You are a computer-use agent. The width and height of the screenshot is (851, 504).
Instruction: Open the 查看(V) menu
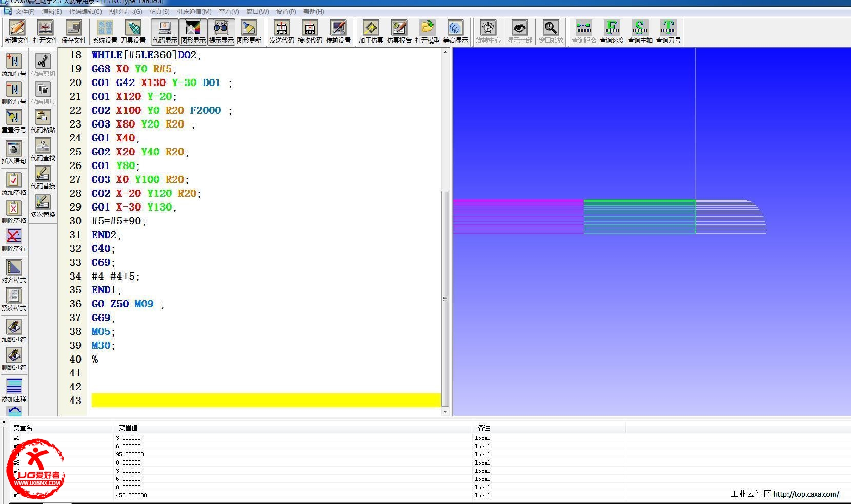(x=229, y=11)
